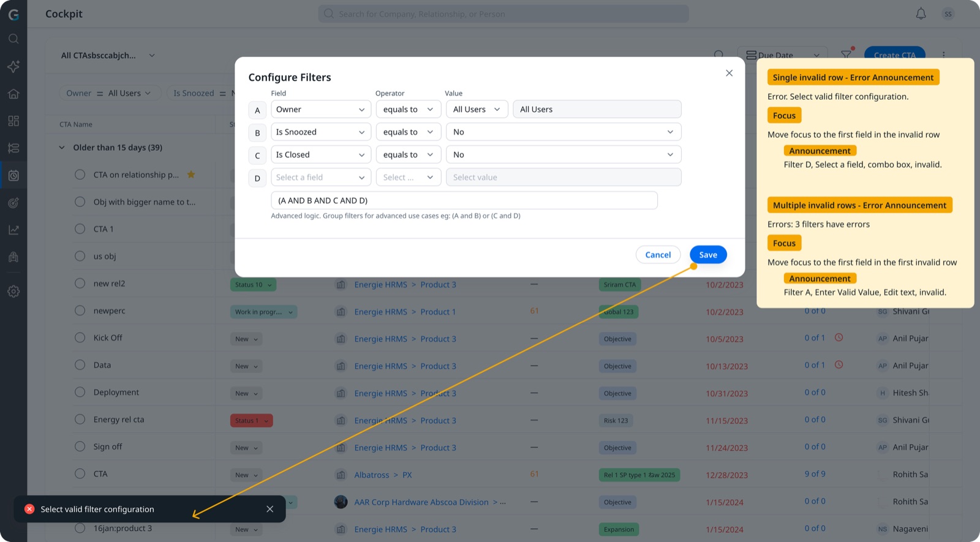Open row B value dropdown showing No
Image resolution: width=980 pixels, height=542 pixels.
[x=563, y=132]
